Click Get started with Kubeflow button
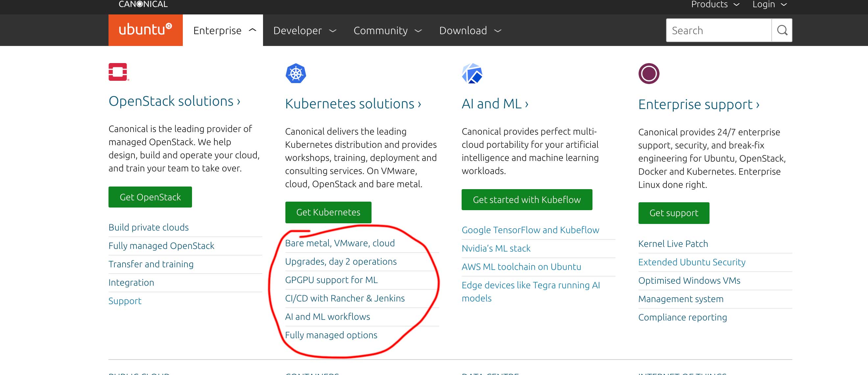Screen dimensions: 868x375 click(526, 200)
